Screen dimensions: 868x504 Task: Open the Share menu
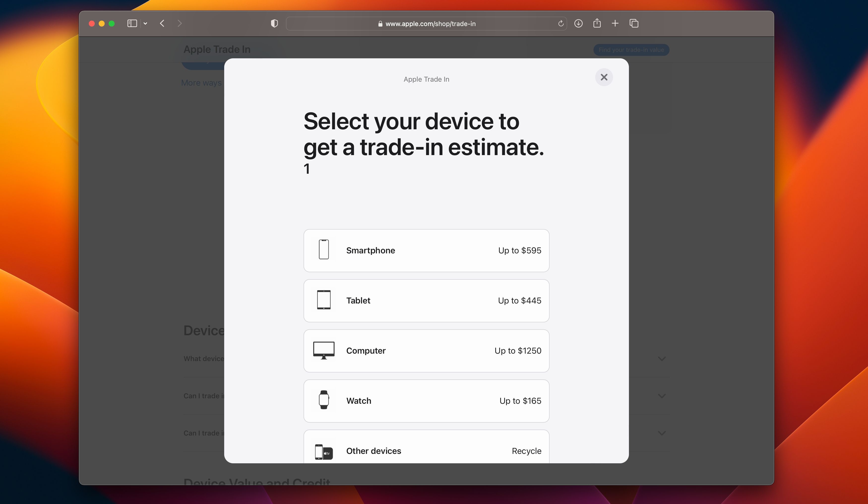tap(597, 23)
